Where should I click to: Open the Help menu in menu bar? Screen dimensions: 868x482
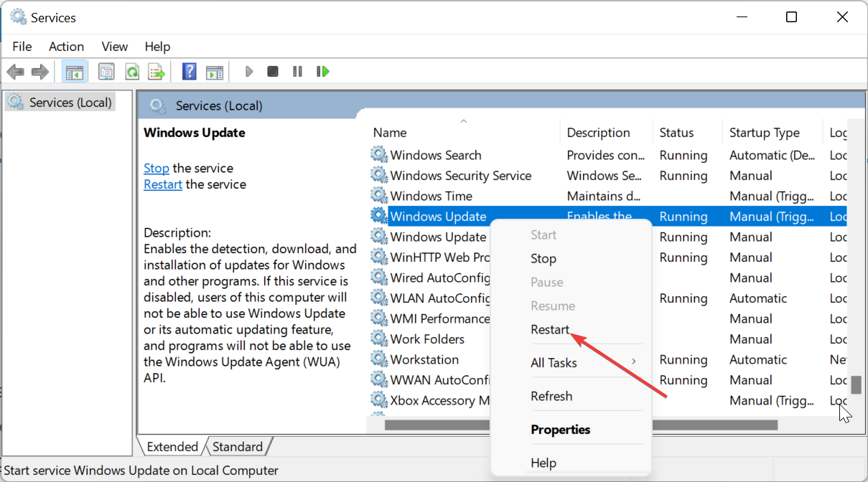coord(158,46)
